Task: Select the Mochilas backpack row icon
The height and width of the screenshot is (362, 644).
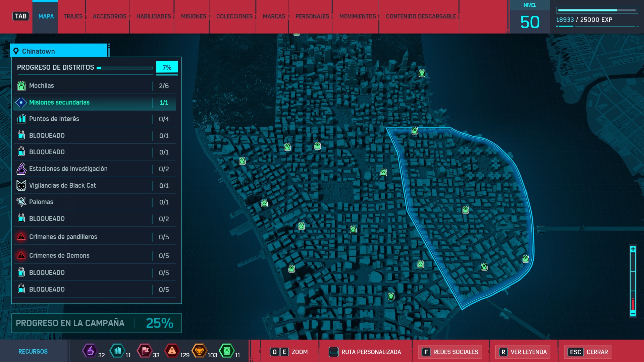Action: 21,86
